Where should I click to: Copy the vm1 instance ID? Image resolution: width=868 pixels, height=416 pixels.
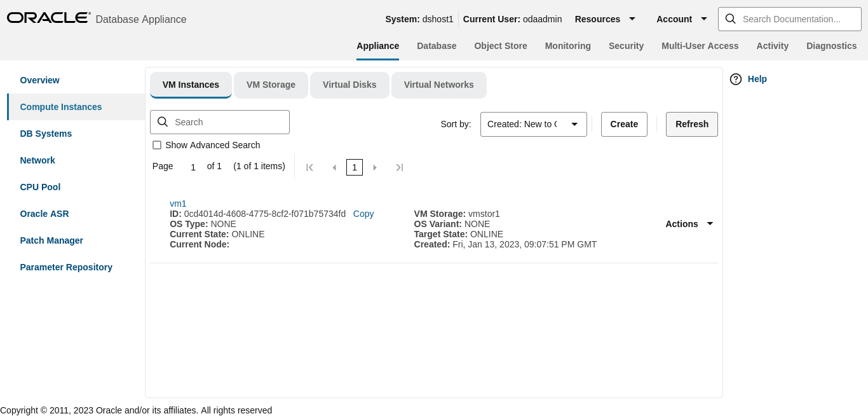click(x=363, y=214)
